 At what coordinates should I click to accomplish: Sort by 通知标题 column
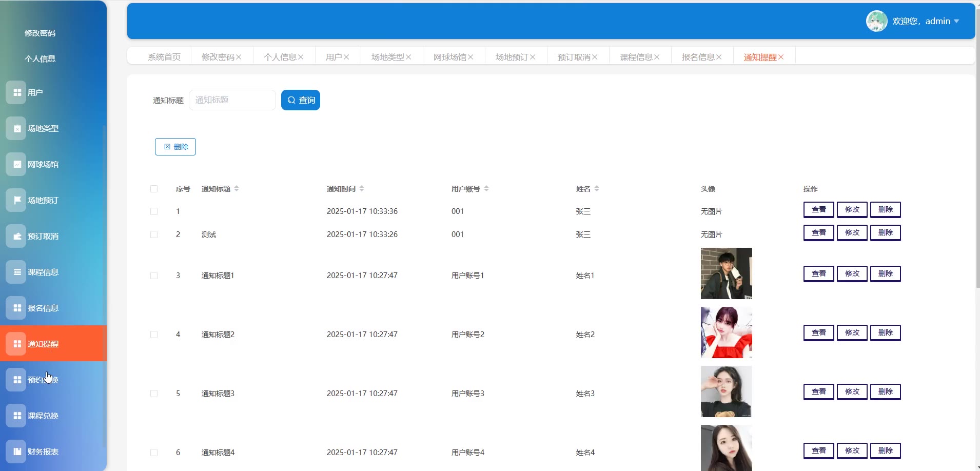[237, 189]
